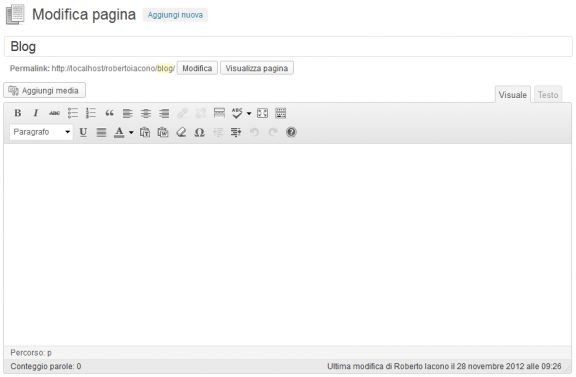This screenshot has height=377, width=576.
Task: Open the editor help icon
Action: click(x=291, y=132)
